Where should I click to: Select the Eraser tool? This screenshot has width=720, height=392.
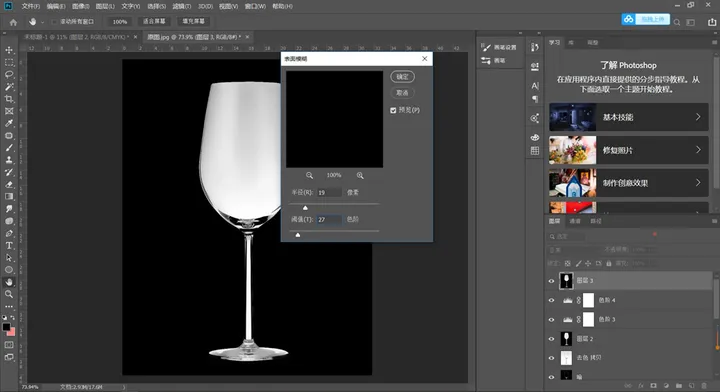pos(9,185)
